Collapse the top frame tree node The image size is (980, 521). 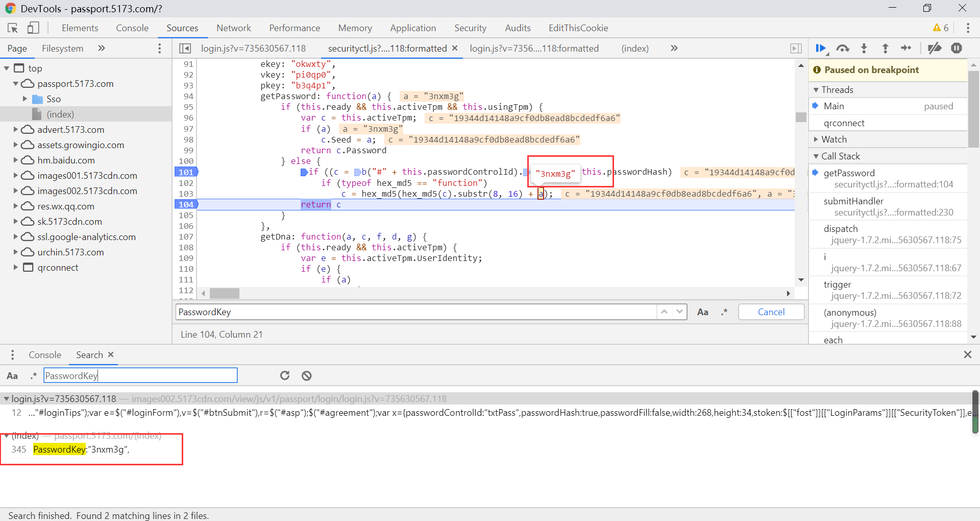7,68
